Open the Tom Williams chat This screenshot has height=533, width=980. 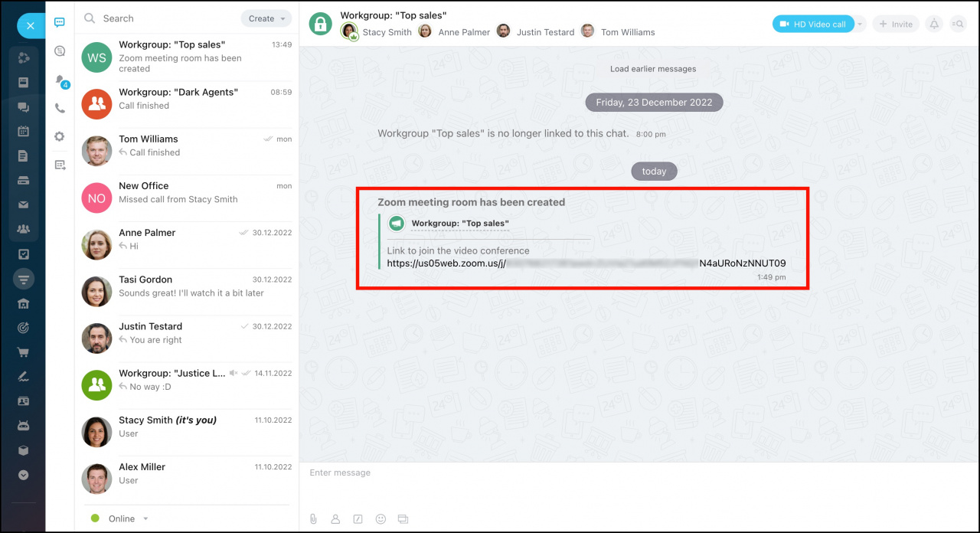pyautogui.click(x=187, y=151)
